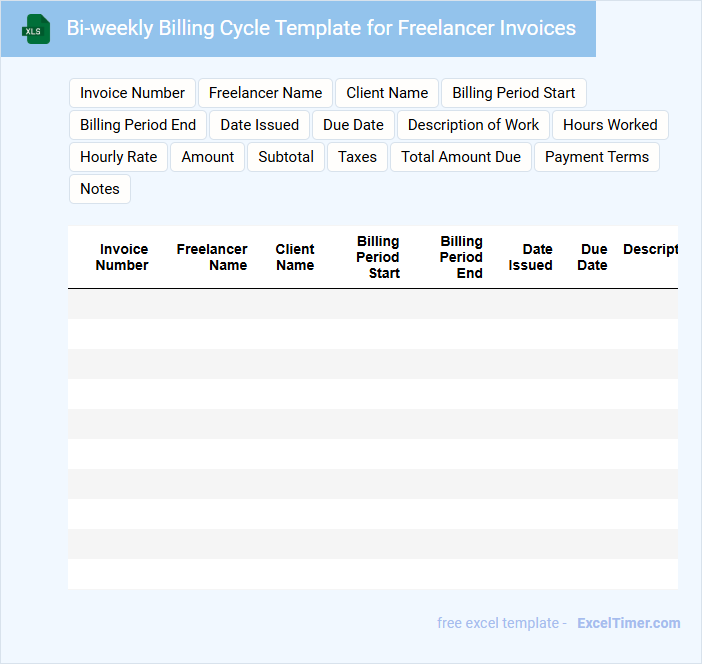702x664 pixels.
Task: Click the Description of Work tag
Action: (473, 125)
